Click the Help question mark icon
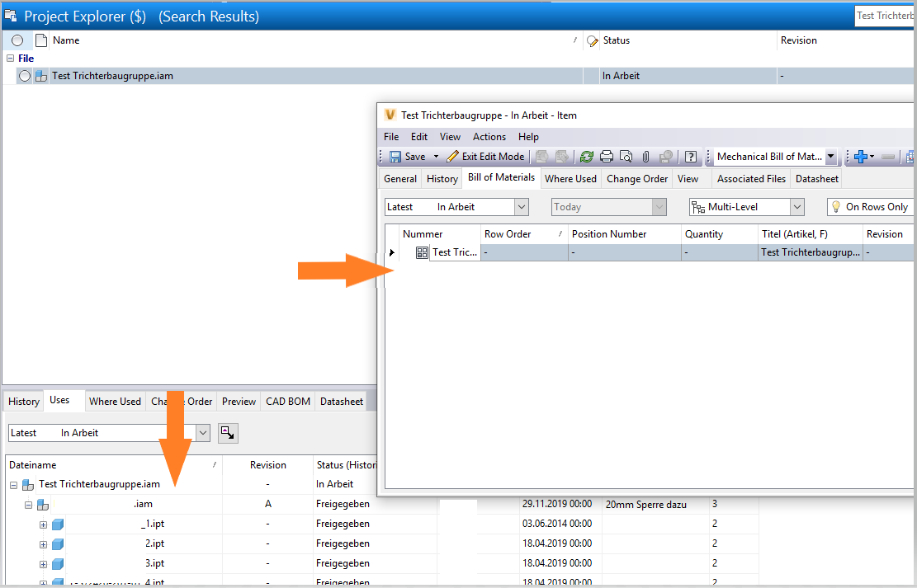Image resolution: width=917 pixels, height=588 pixels. (x=691, y=157)
